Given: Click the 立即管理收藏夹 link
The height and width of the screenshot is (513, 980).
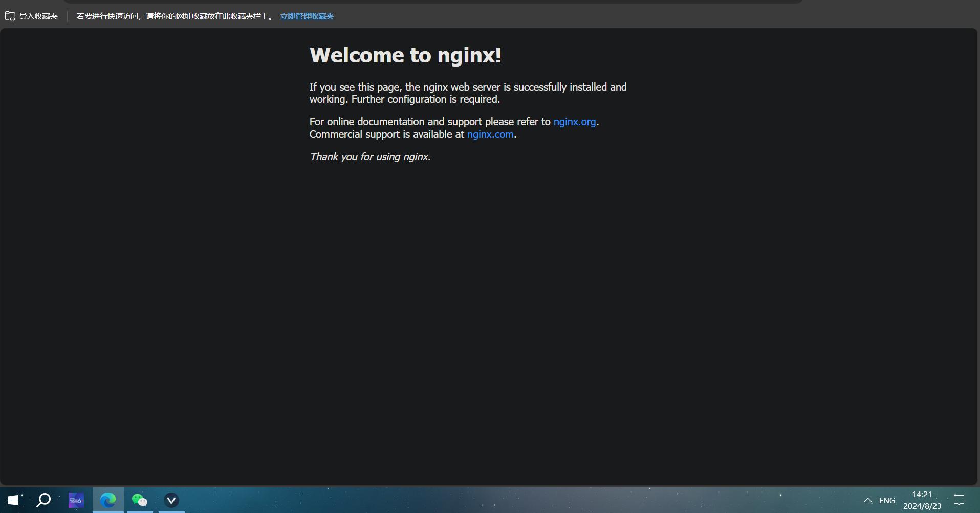Looking at the screenshot, I should coord(307,16).
